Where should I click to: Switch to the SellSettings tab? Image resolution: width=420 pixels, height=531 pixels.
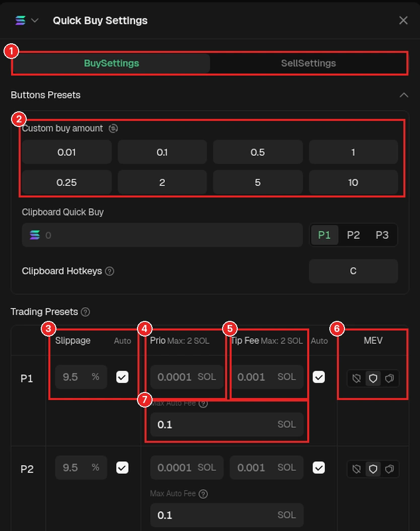[308, 63]
